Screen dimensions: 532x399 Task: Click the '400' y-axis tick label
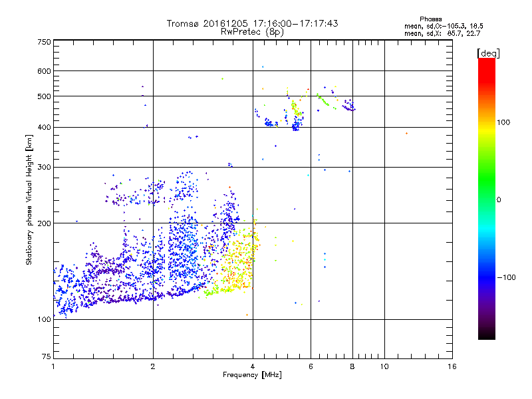(45, 127)
